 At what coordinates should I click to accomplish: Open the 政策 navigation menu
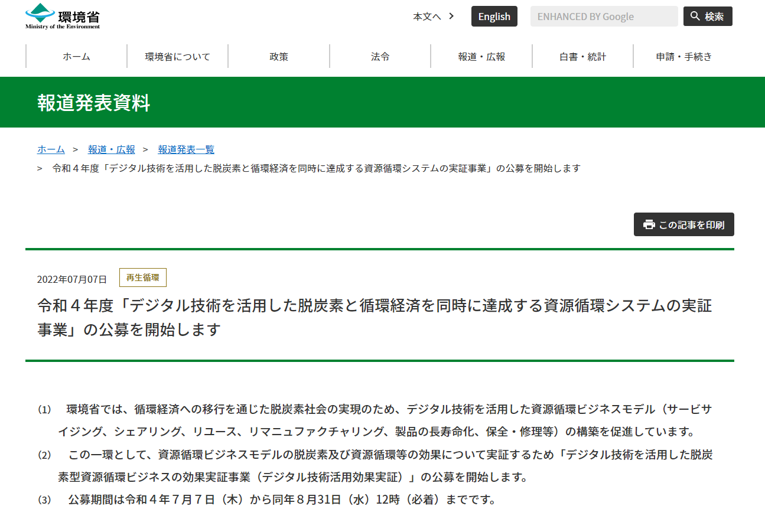(278, 56)
